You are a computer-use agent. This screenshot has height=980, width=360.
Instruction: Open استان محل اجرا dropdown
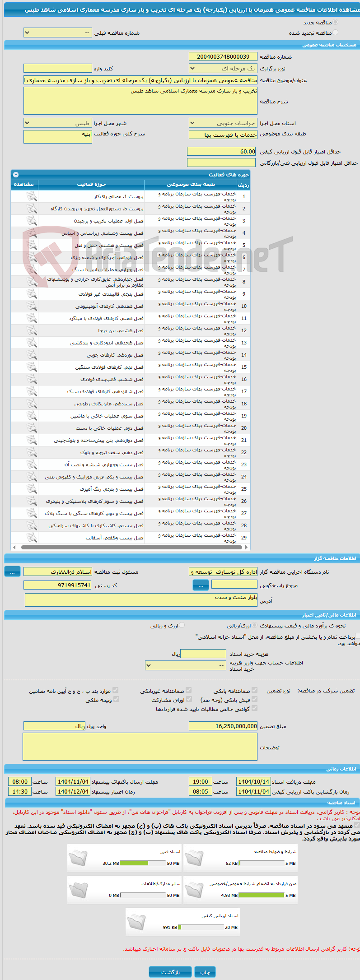coord(223,123)
